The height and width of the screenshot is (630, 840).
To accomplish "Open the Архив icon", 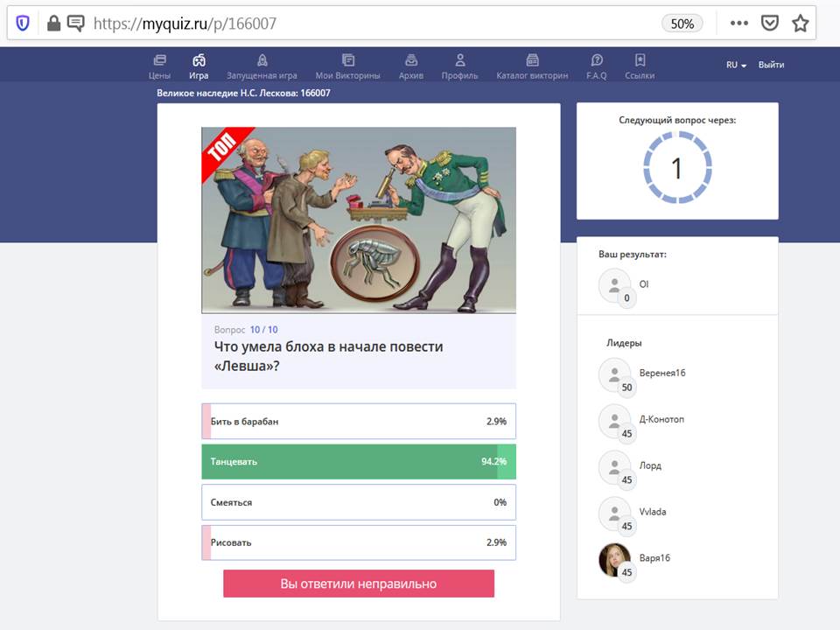I will point(410,60).
